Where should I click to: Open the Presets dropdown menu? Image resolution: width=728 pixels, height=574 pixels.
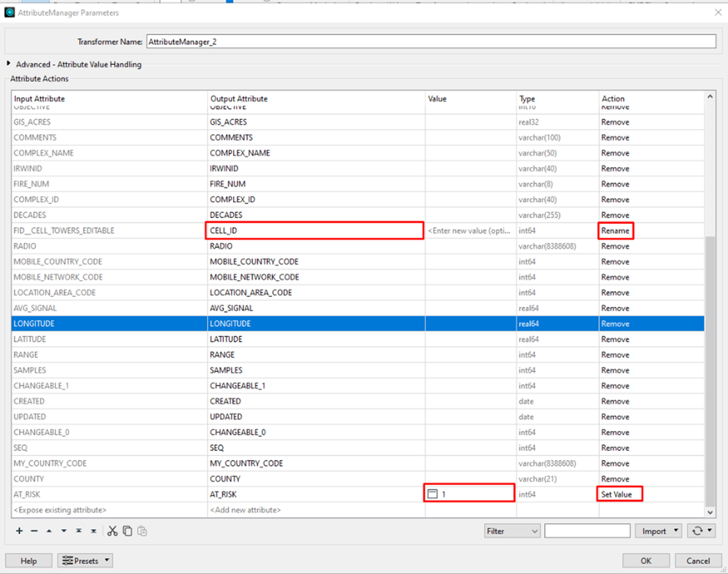(85, 561)
